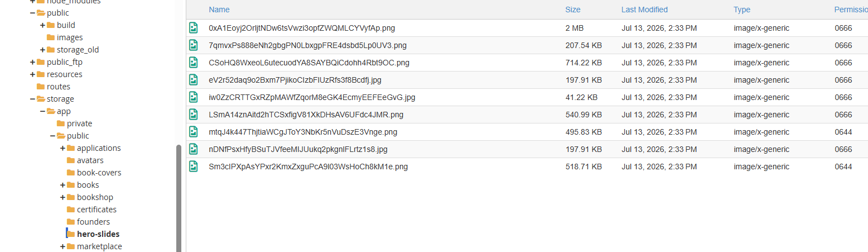868x252 pixels.
Task: Select the image icon beside 7qmvxPs888eNh2gbgPN0LbxgpFRE4dsbd5Lp0UV3.png
Action: coord(194,45)
